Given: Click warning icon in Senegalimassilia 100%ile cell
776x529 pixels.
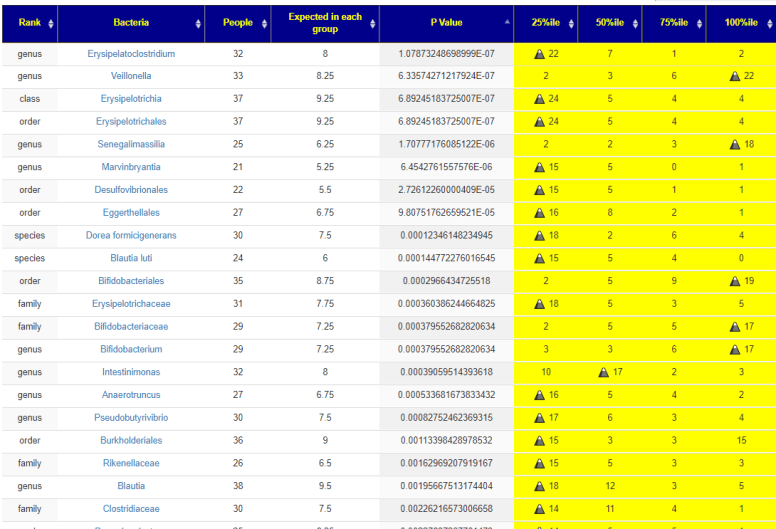Looking at the screenshot, I should (x=735, y=144).
